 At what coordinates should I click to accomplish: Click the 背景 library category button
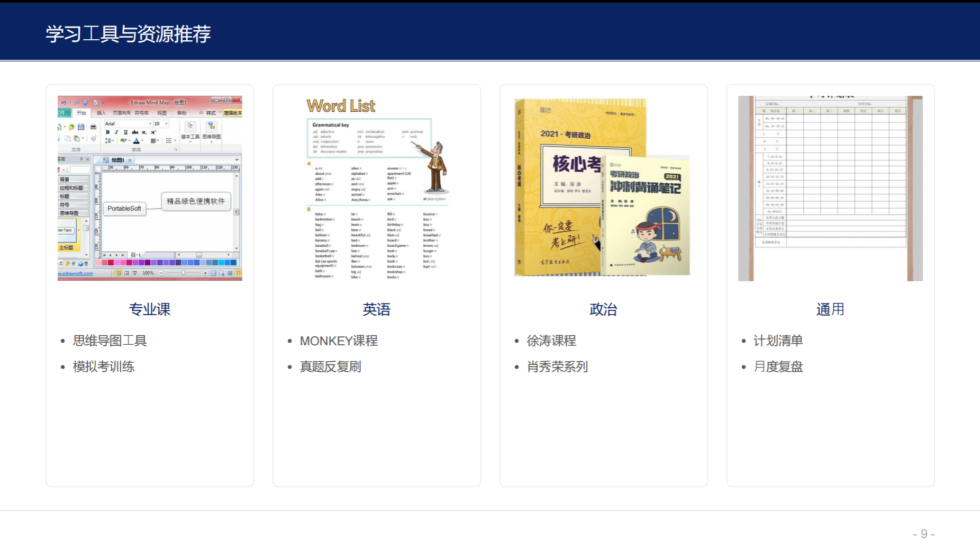[x=65, y=180]
